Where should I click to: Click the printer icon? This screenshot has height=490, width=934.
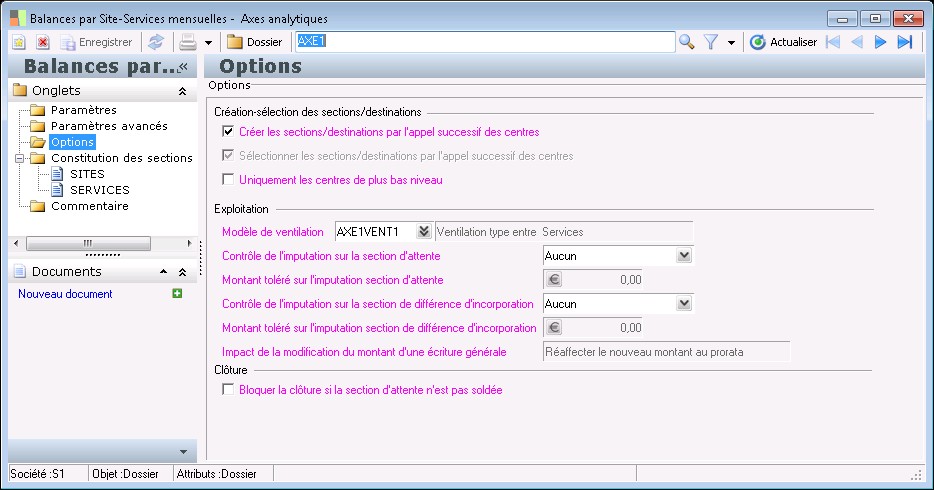[188, 42]
